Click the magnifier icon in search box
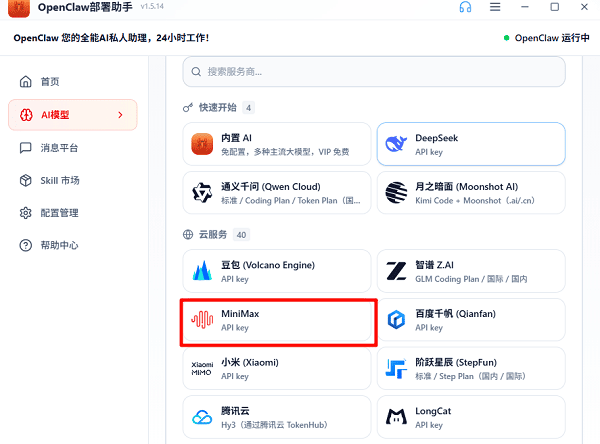Screen dimensions: 600x444 coord(196,72)
